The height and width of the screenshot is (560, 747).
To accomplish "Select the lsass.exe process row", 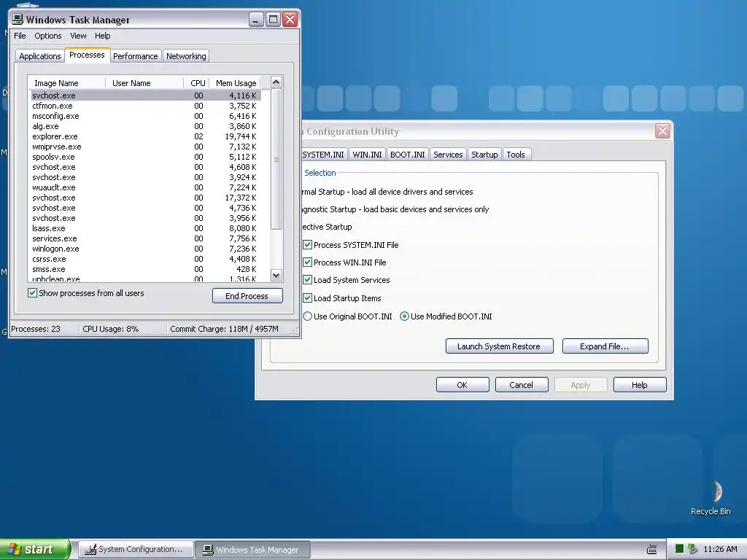I will pos(144,228).
